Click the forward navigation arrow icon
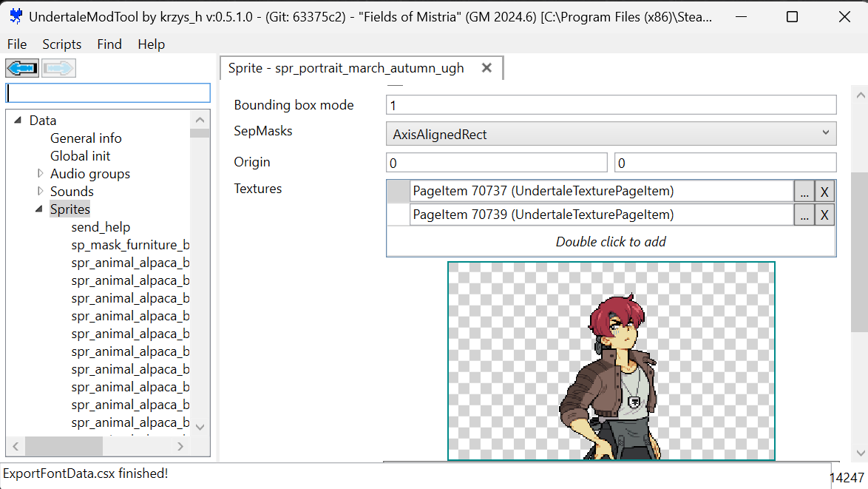The height and width of the screenshot is (489, 868). pos(58,68)
